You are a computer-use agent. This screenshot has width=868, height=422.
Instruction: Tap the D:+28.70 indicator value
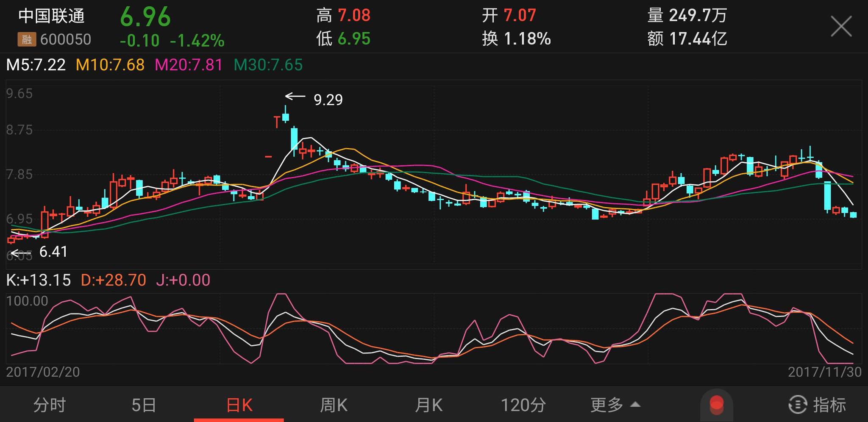tap(114, 280)
